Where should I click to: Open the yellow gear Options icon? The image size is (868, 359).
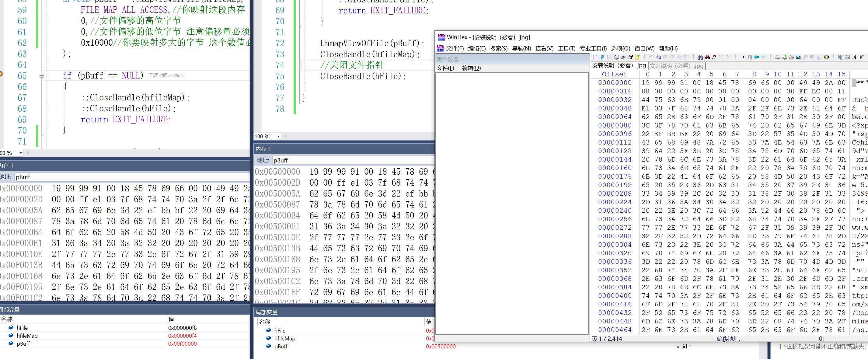coord(827,57)
